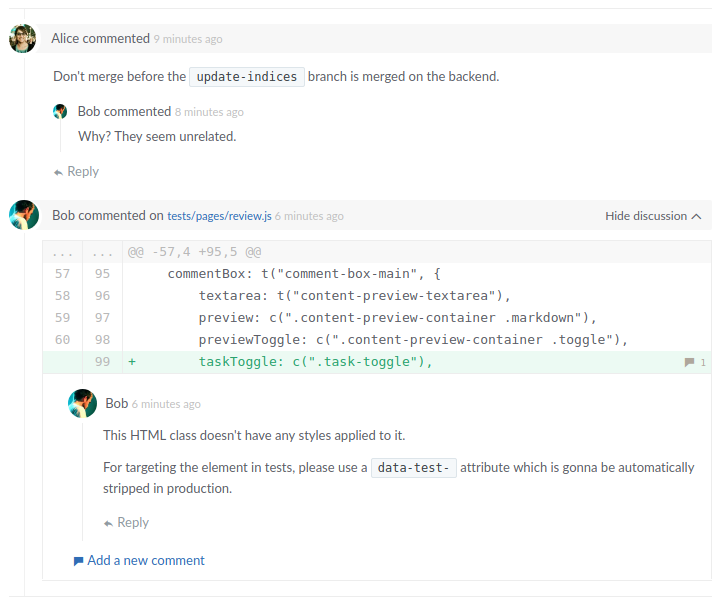The width and height of the screenshot is (720, 605).
Task: Click Alice's profile avatar
Action: [x=23, y=39]
